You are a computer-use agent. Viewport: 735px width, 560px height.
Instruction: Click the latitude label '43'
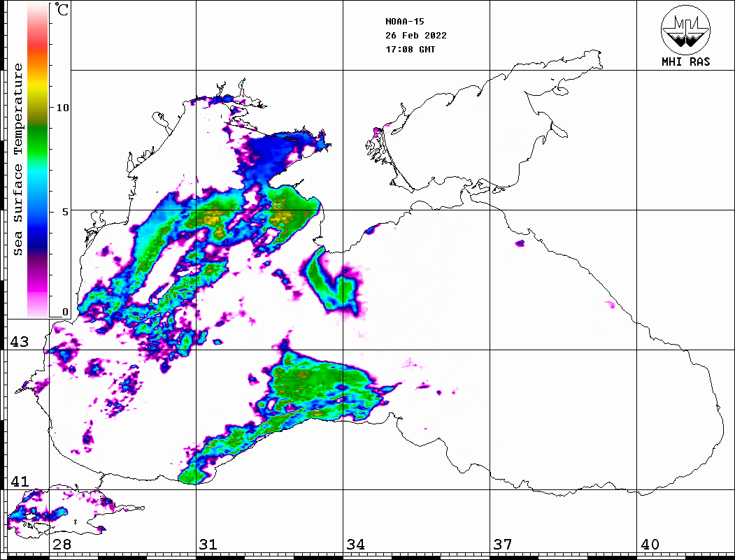pyautogui.click(x=19, y=342)
